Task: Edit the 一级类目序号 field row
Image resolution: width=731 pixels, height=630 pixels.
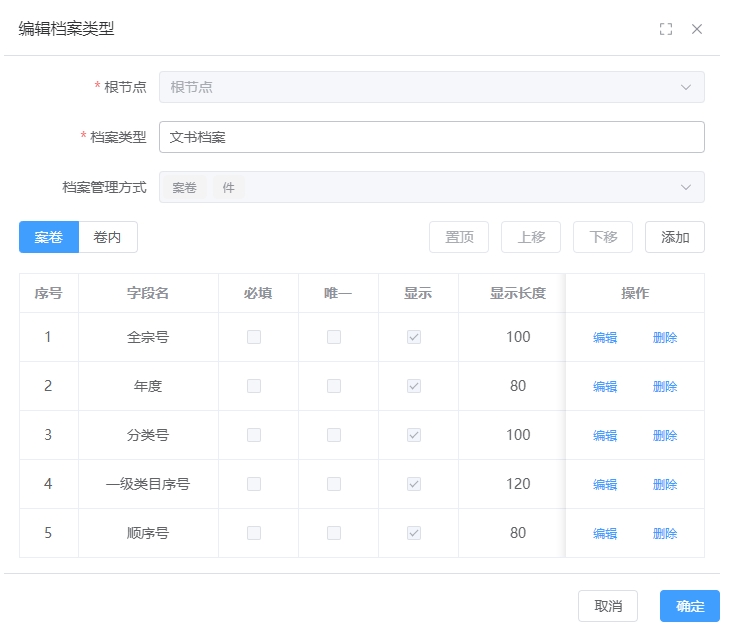Action: click(605, 485)
